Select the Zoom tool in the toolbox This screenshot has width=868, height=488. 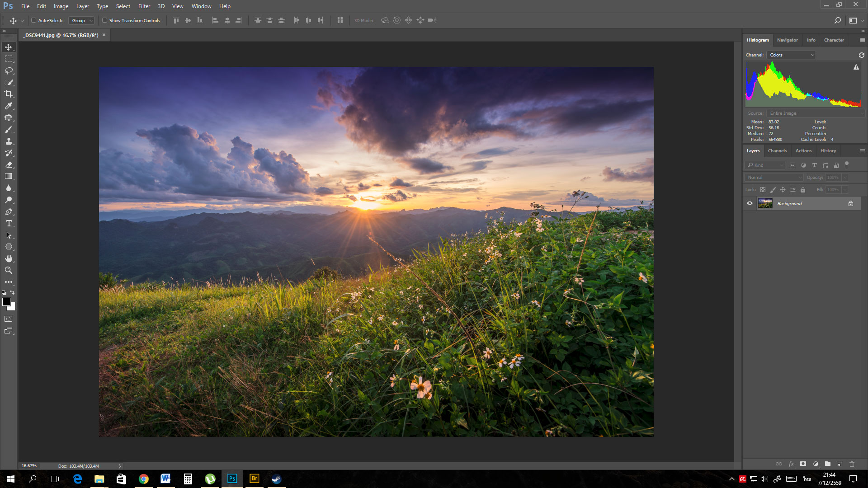(9, 270)
